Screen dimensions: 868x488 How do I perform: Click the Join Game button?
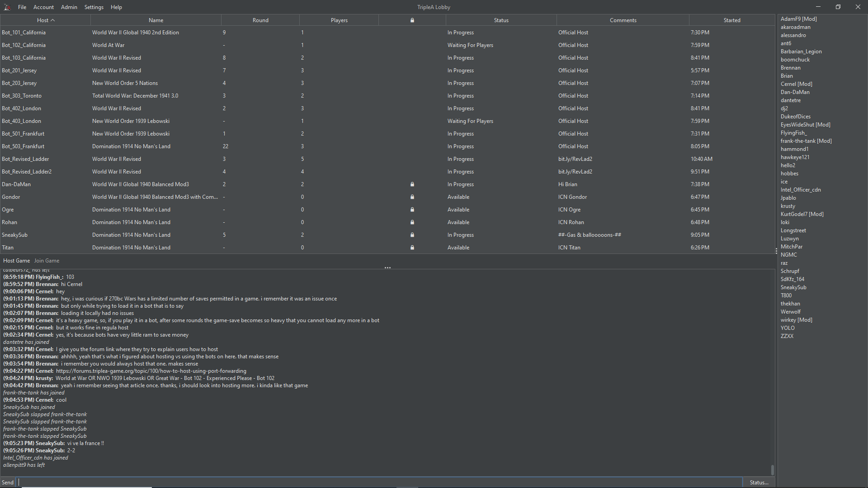47,261
